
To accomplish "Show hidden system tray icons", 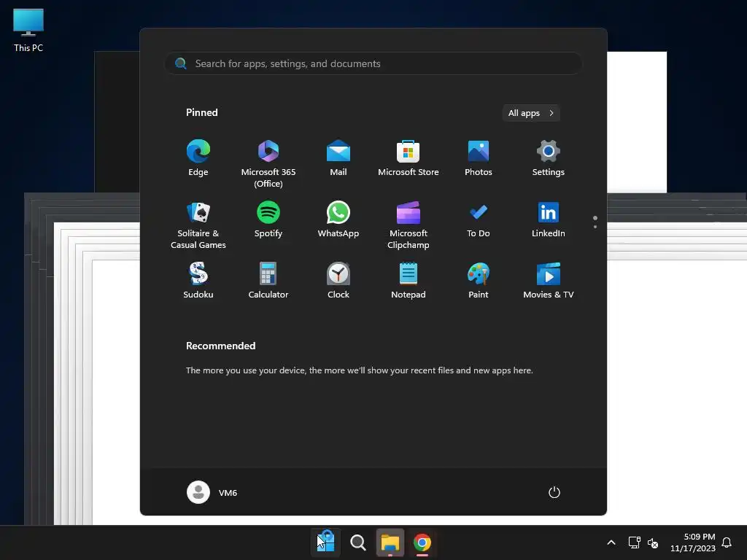I will coord(611,542).
